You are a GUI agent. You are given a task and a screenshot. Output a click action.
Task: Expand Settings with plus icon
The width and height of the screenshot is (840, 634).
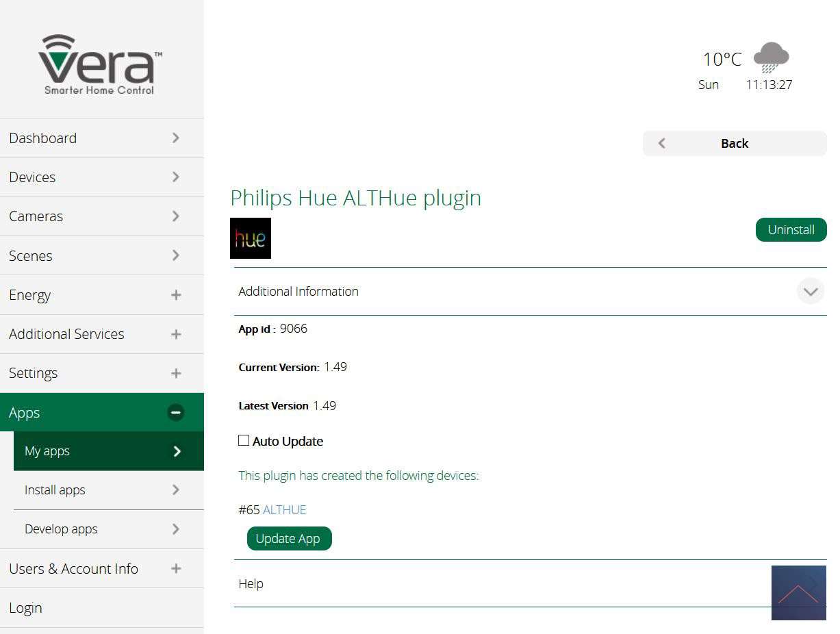(x=176, y=373)
